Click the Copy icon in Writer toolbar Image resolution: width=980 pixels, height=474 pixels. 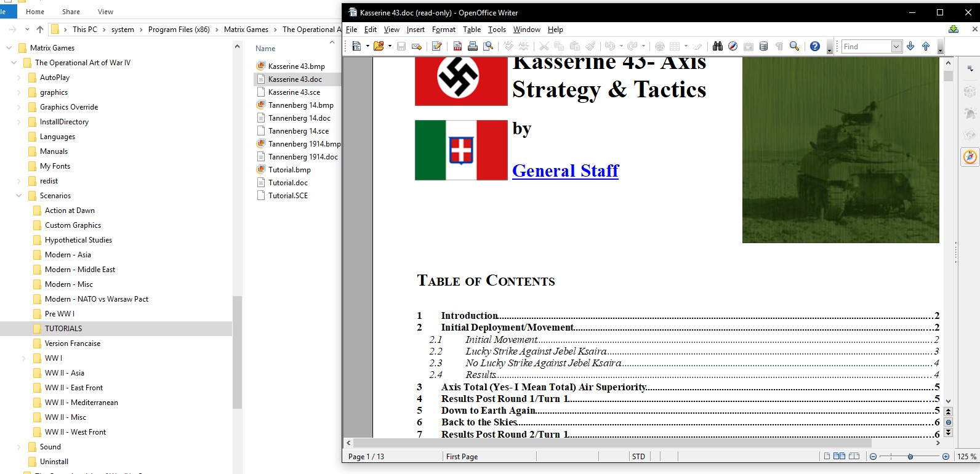click(x=560, y=46)
